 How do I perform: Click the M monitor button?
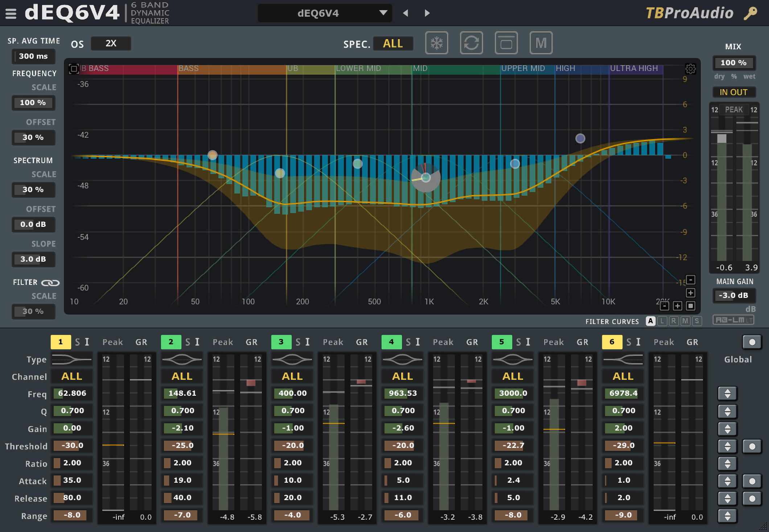(541, 43)
